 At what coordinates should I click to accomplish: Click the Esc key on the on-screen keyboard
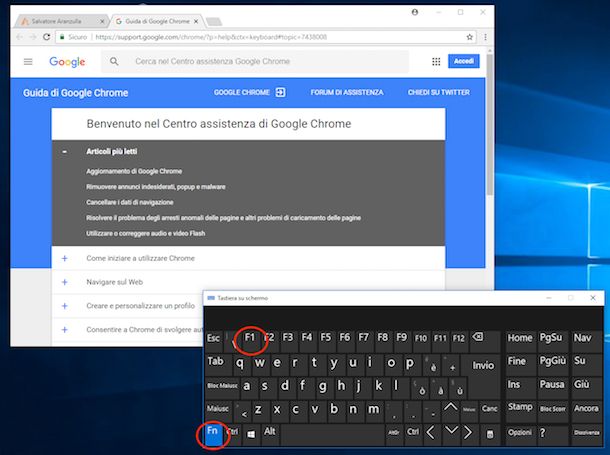(x=213, y=341)
